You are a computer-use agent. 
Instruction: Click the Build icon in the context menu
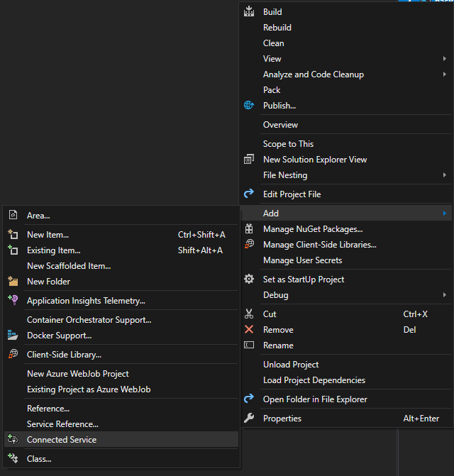(x=249, y=11)
